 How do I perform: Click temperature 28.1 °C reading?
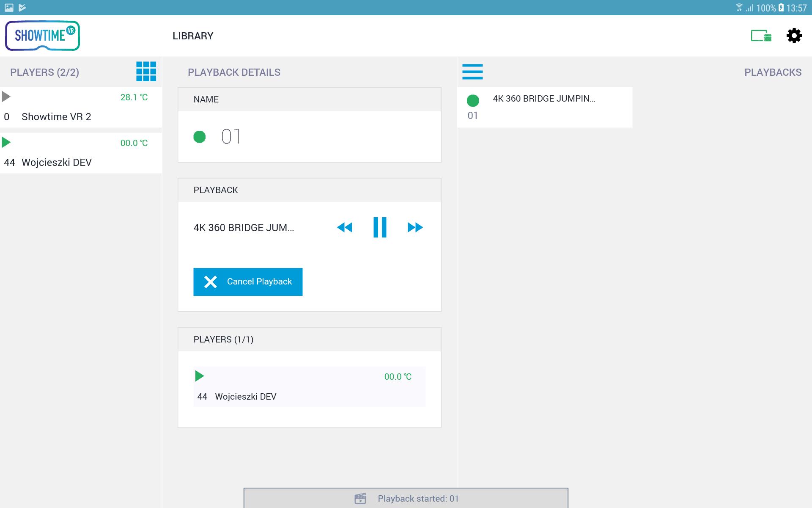tap(134, 97)
